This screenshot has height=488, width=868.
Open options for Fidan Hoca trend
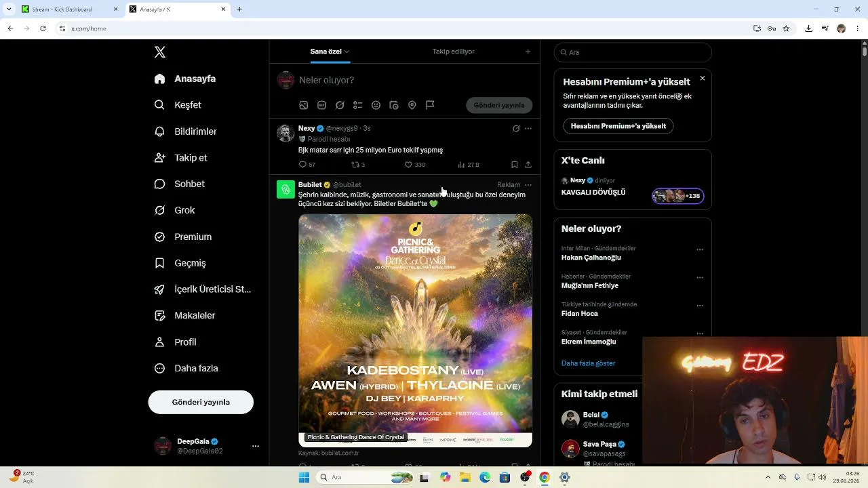[x=700, y=306]
